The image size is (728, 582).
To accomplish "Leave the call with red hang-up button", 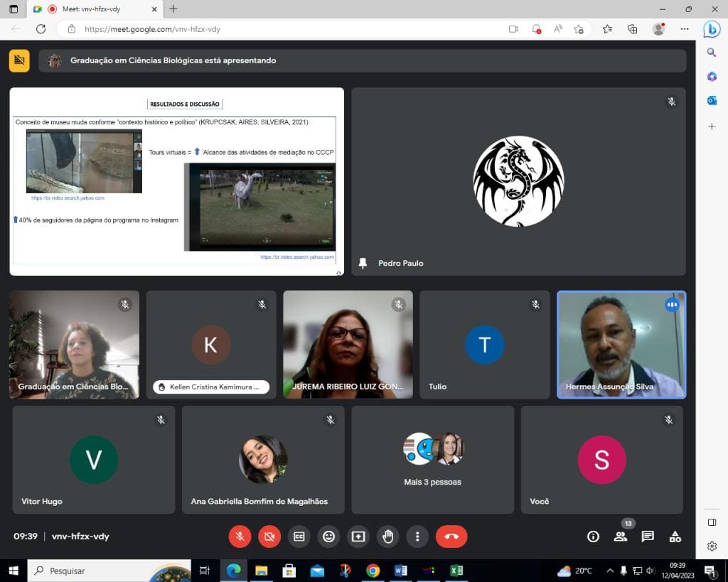I will [451, 537].
